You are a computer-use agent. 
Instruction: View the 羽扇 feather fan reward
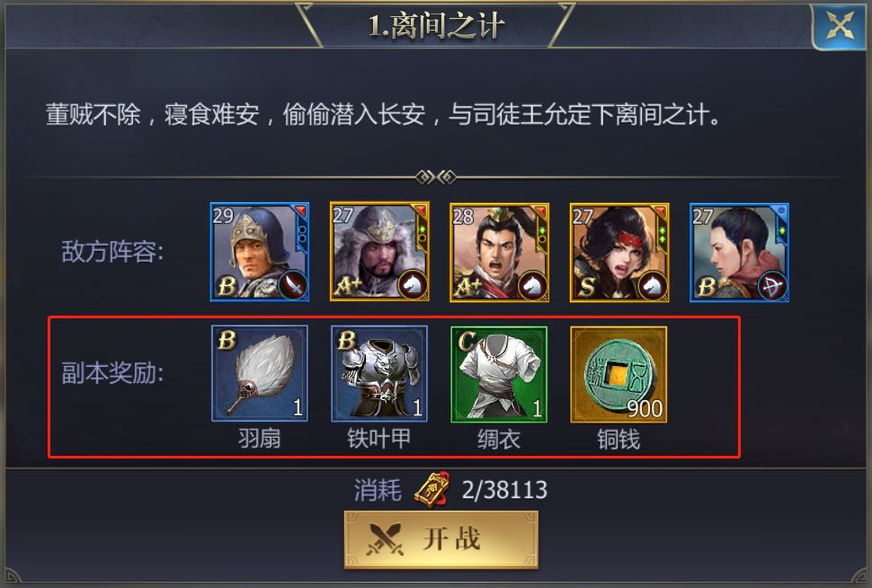coord(260,373)
